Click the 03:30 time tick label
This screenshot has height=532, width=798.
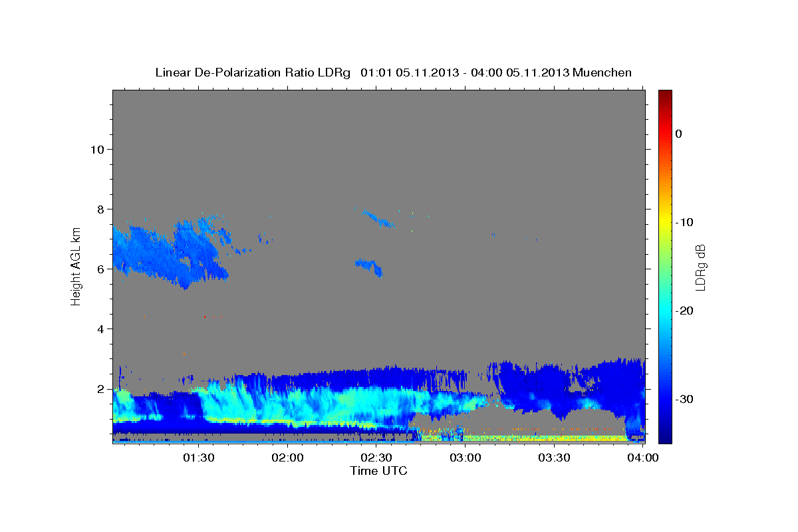pos(554,458)
